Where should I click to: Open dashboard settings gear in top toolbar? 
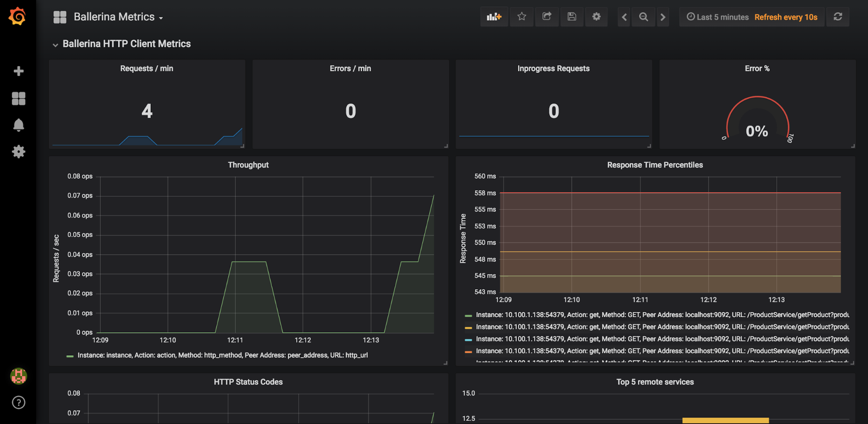(597, 17)
